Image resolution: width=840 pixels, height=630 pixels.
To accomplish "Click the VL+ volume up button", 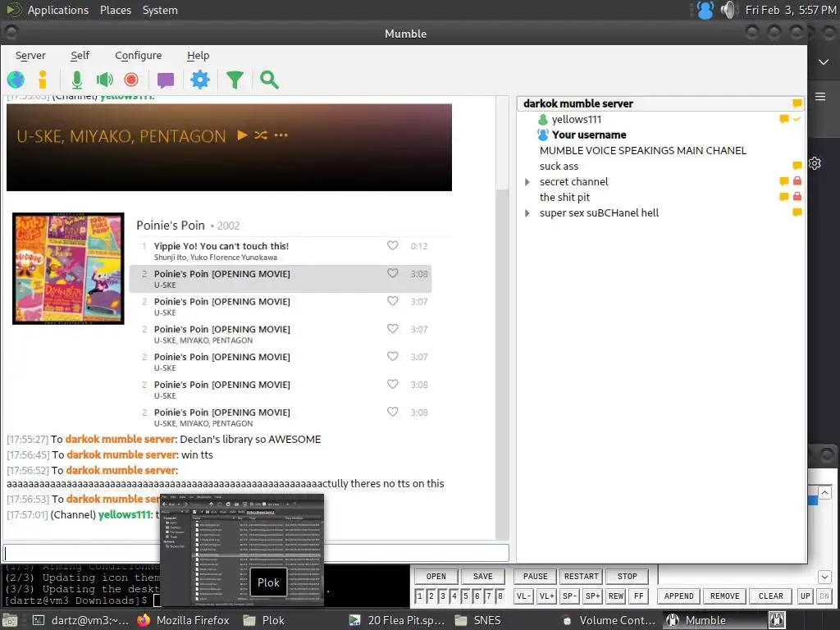I will 546,596.
